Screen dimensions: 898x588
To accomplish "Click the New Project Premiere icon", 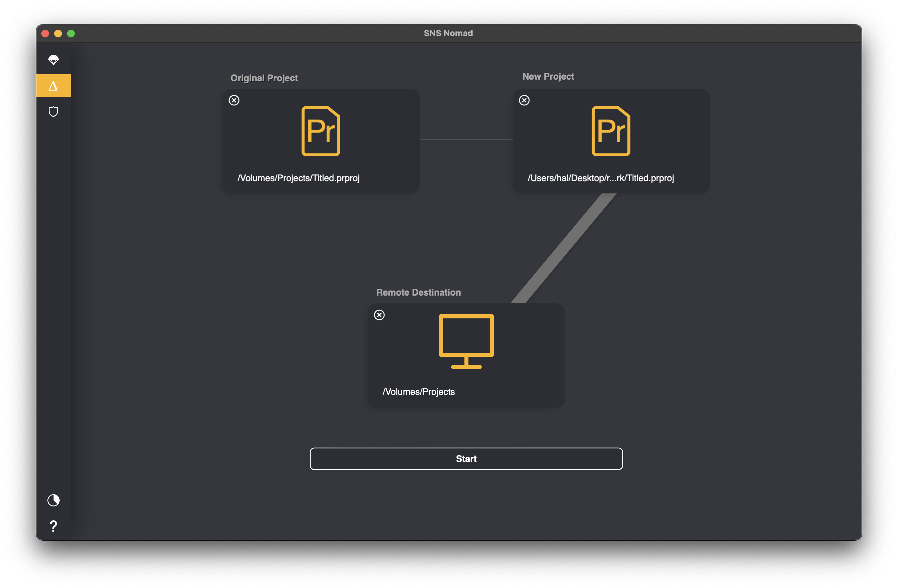I will pyautogui.click(x=611, y=131).
